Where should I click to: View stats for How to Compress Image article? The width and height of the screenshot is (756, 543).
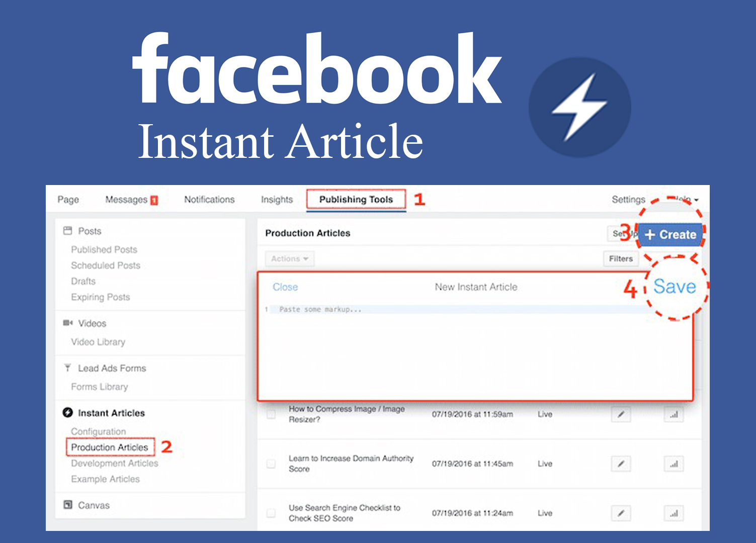674,414
